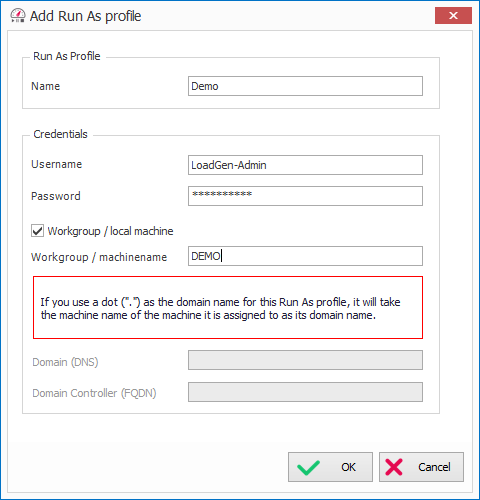Click the Username label under Credentials
This screenshot has width=480, height=500.
click(57, 164)
